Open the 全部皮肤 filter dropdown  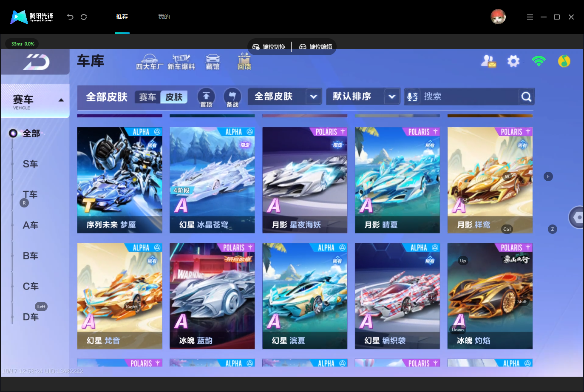(285, 97)
